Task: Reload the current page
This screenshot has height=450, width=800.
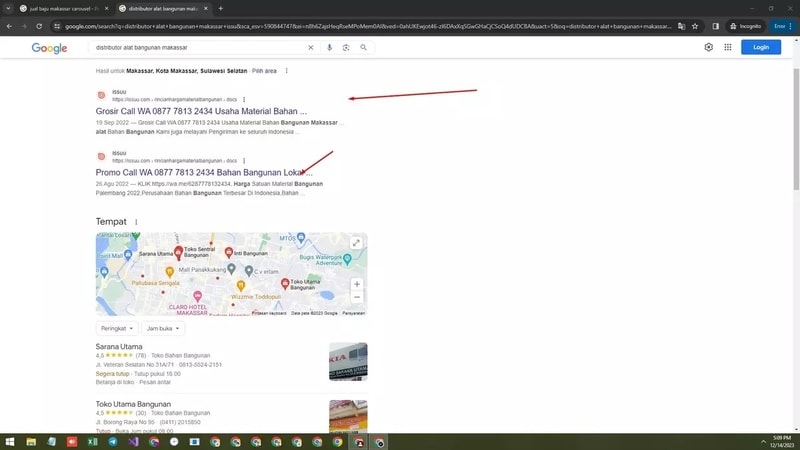Action: (x=39, y=26)
